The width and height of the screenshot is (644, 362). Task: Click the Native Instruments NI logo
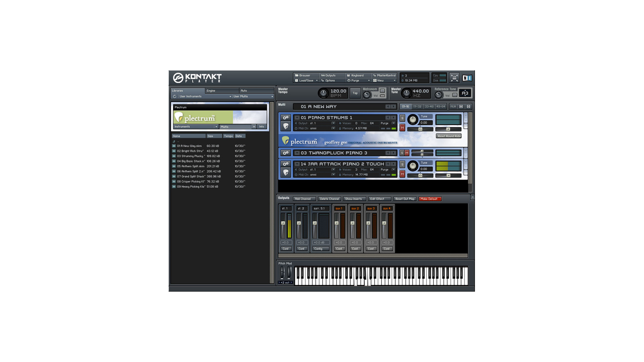tap(467, 78)
